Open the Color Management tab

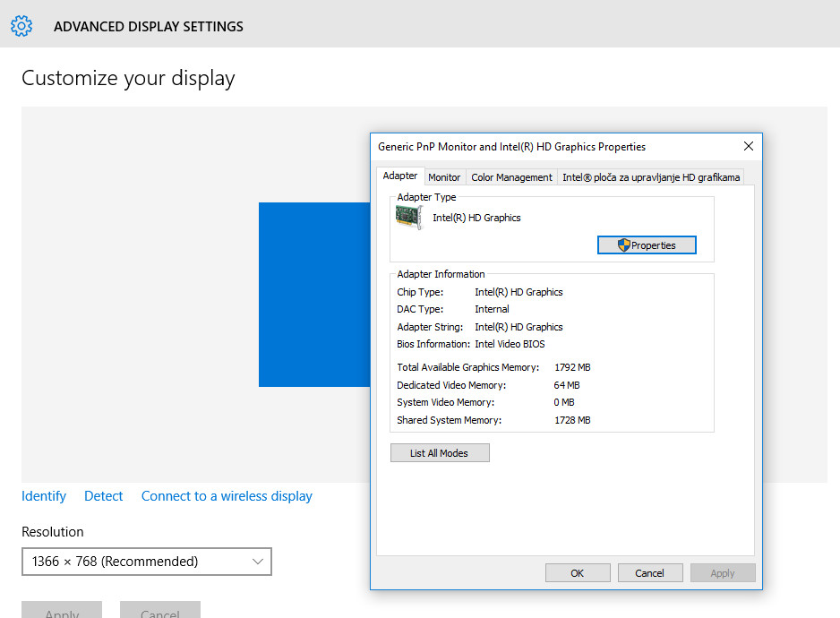click(x=511, y=177)
